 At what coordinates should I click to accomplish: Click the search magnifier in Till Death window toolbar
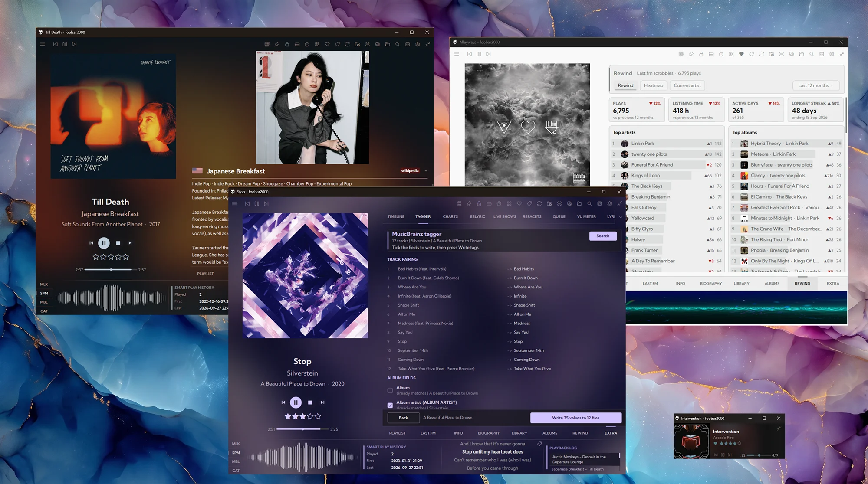[398, 44]
